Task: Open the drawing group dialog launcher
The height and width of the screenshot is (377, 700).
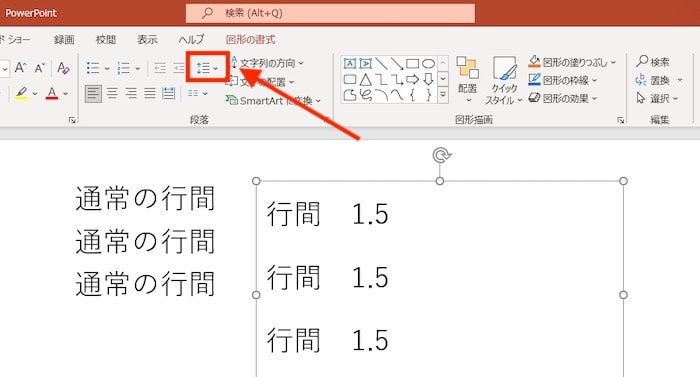Action: coord(621,120)
